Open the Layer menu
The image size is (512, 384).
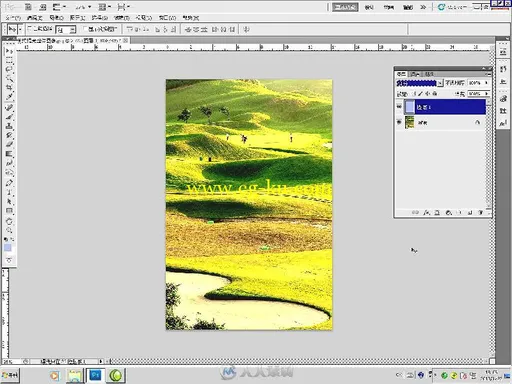click(77, 18)
